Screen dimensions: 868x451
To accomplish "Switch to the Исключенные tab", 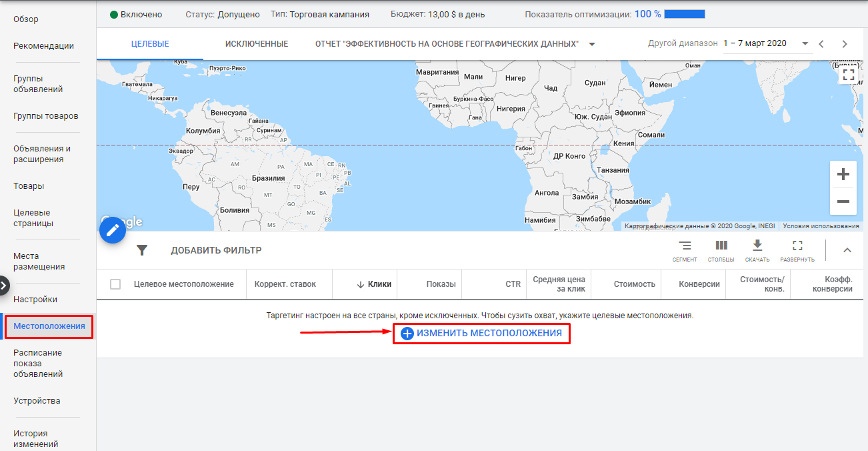I will (257, 44).
